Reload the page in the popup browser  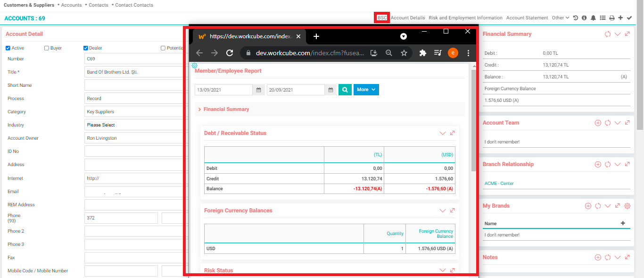230,53
